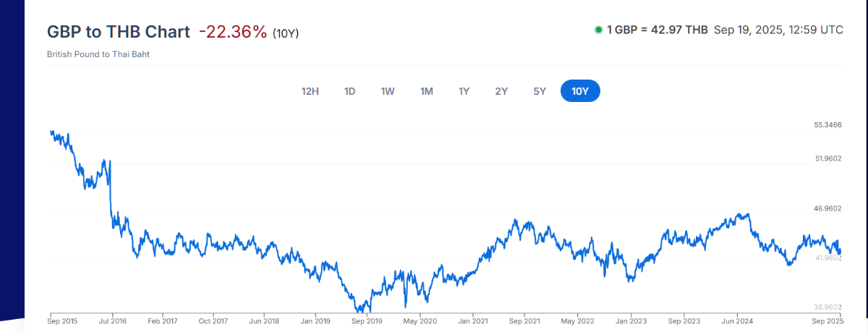Switch chart to 1D range
Viewport: 868px width, 332px height.
tap(349, 91)
